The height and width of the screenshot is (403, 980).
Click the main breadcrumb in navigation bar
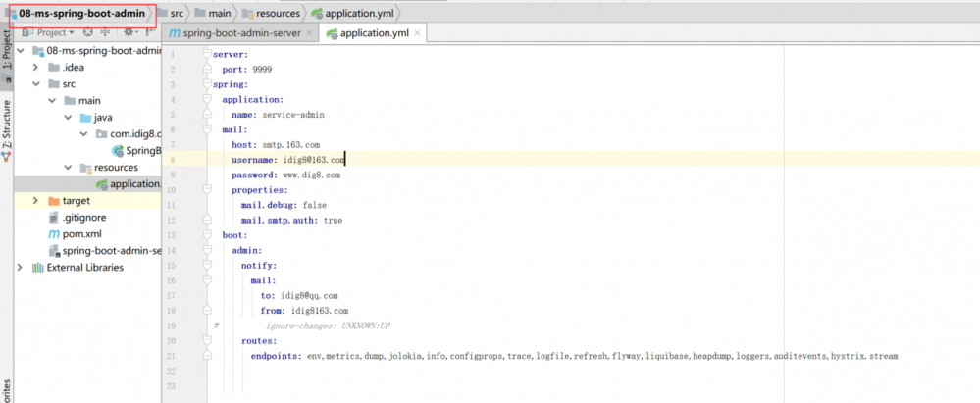point(220,13)
